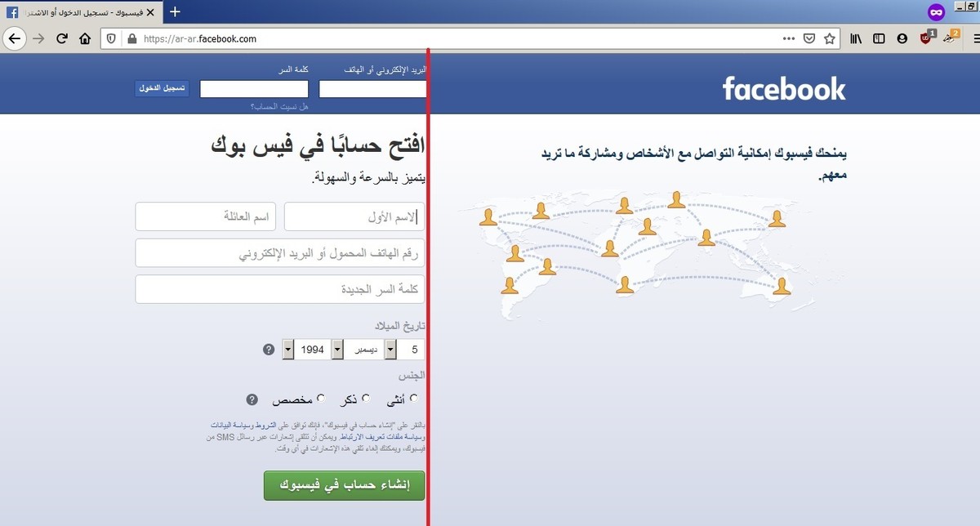Click the اسم العائلة input field
980x526 pixels.
(206, 216)
